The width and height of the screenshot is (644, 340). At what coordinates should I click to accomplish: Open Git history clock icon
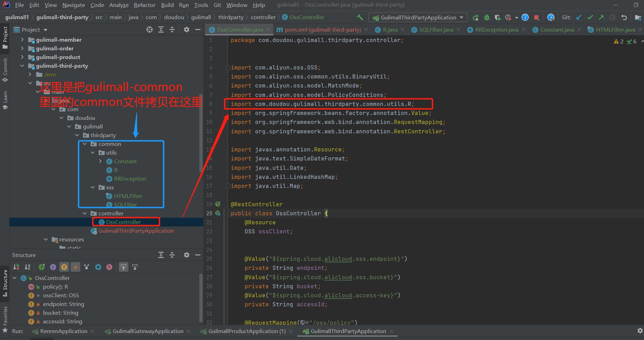(612, 17)
